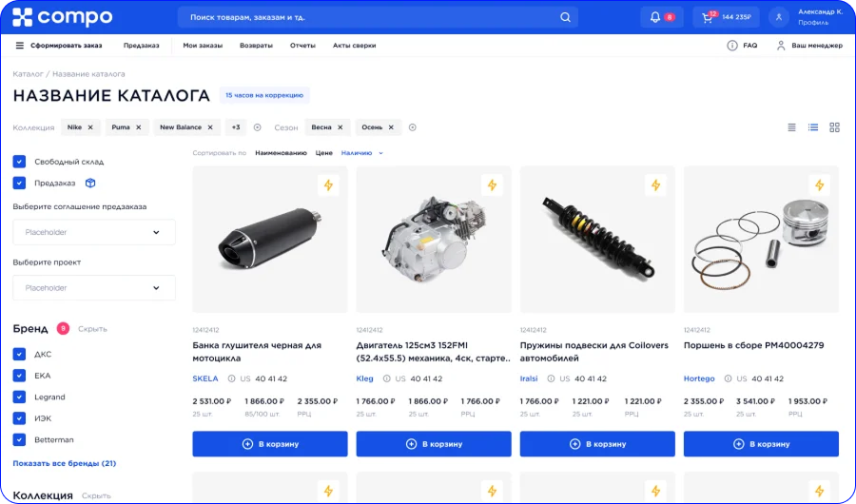856x504 pixels.
Task: Click the FAQ help icon
Action: click(732, 46)
